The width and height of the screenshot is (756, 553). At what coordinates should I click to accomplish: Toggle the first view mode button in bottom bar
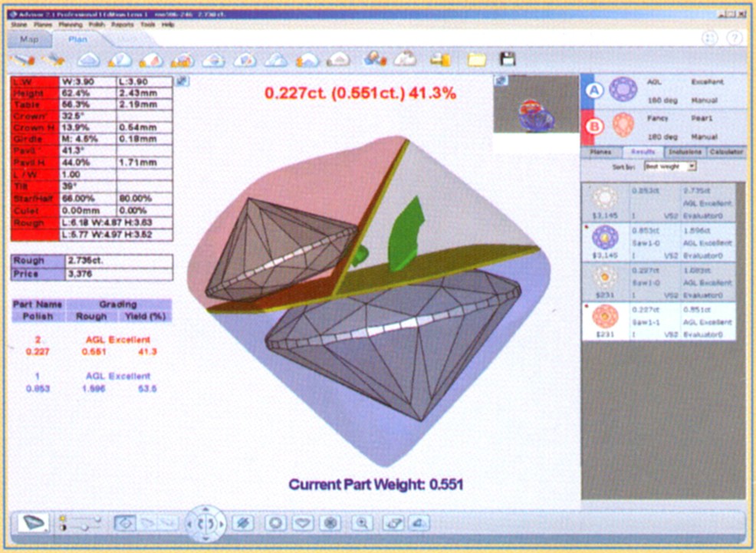(126, 523)
